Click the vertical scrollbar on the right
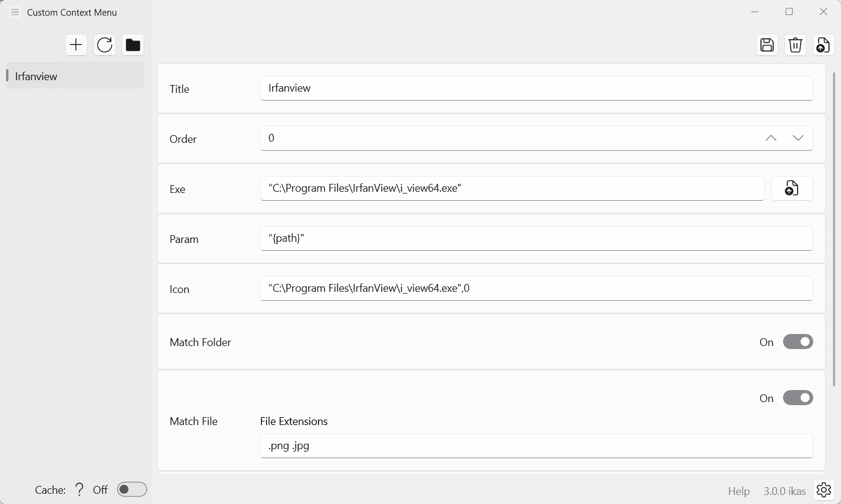This screenshot has width=841, height=504. click(834, 229)
